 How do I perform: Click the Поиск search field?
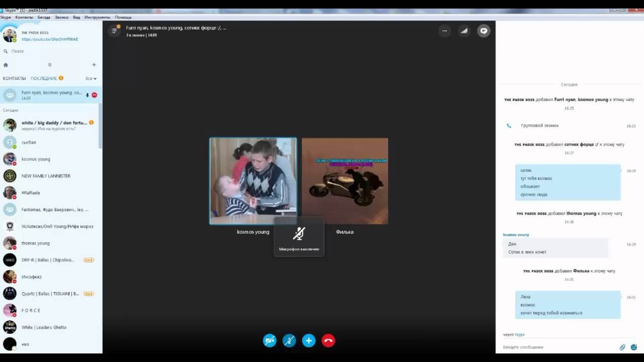pos(50,51)
